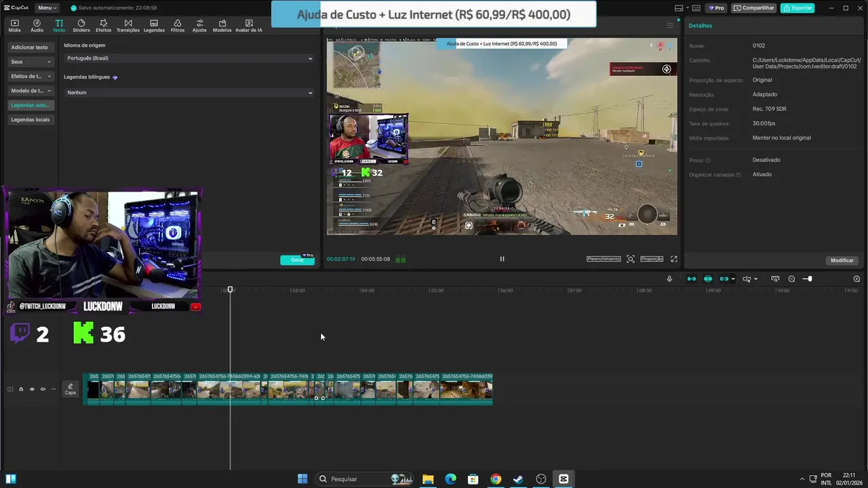Open the Stickers tab
The width and height of the screenshot is (868, 488).
click(81, 26)
